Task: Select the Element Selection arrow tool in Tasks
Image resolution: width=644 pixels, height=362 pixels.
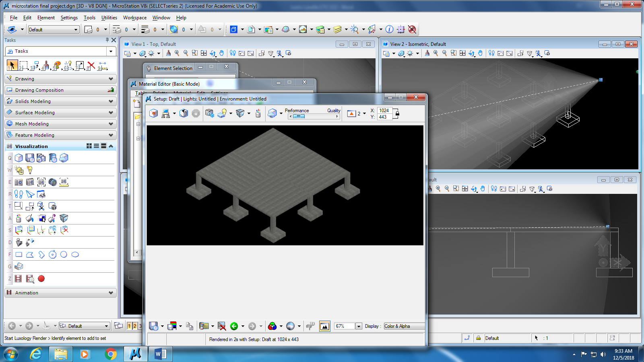Action: [x=12, y=65]
